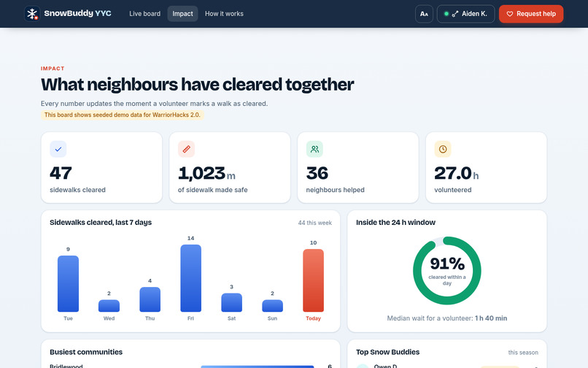The image size is (588, 368).
Task: Click the this season label
Action: tap(523, 352)
